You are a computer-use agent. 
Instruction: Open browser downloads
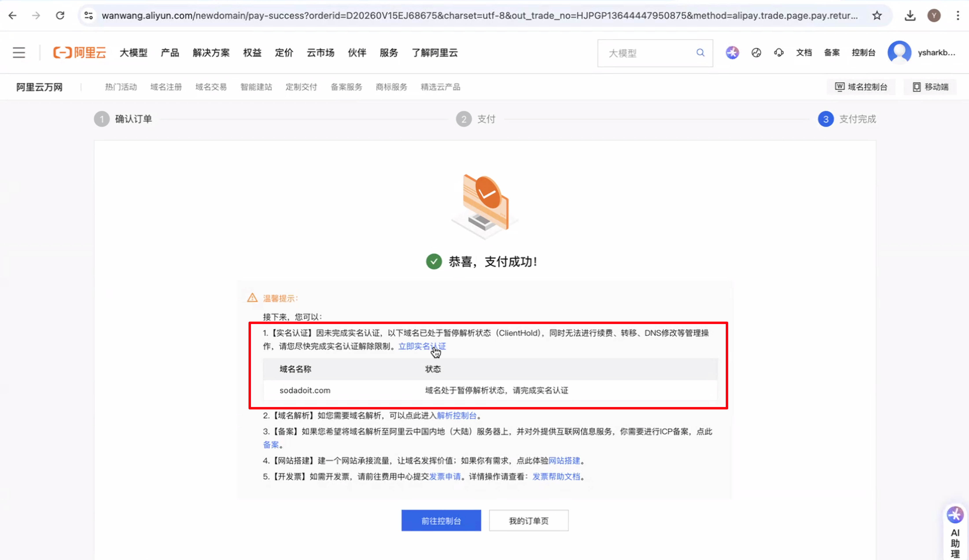click(x=910, y=15)
